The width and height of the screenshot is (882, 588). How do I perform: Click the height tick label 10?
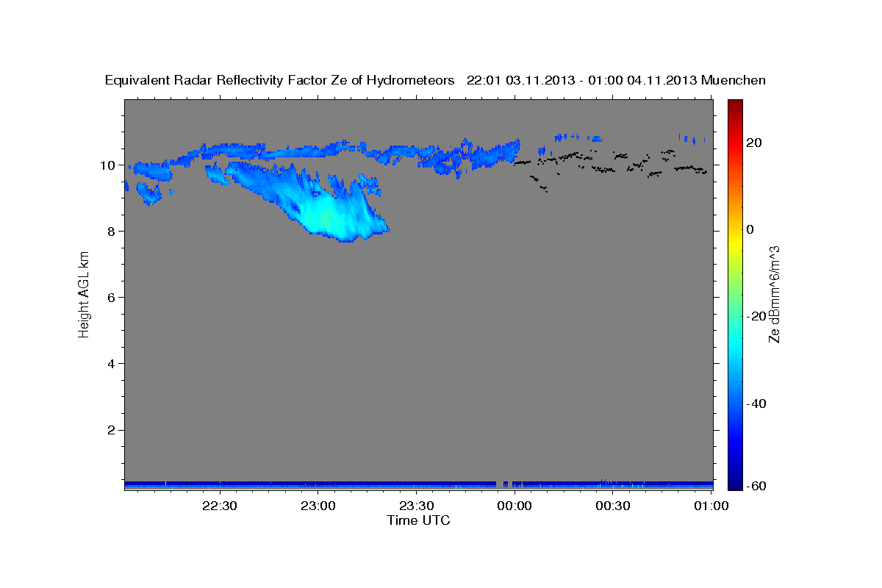tap(109, 165)
